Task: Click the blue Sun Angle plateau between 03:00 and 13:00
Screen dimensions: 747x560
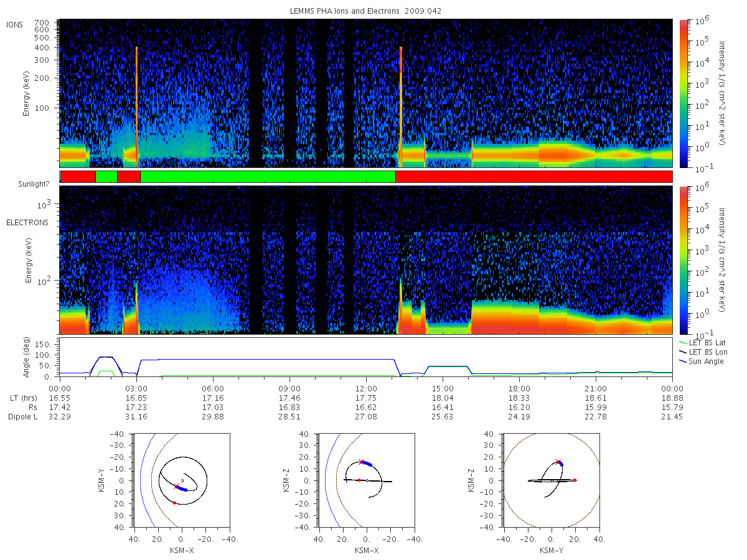Action: coord(268,359)
